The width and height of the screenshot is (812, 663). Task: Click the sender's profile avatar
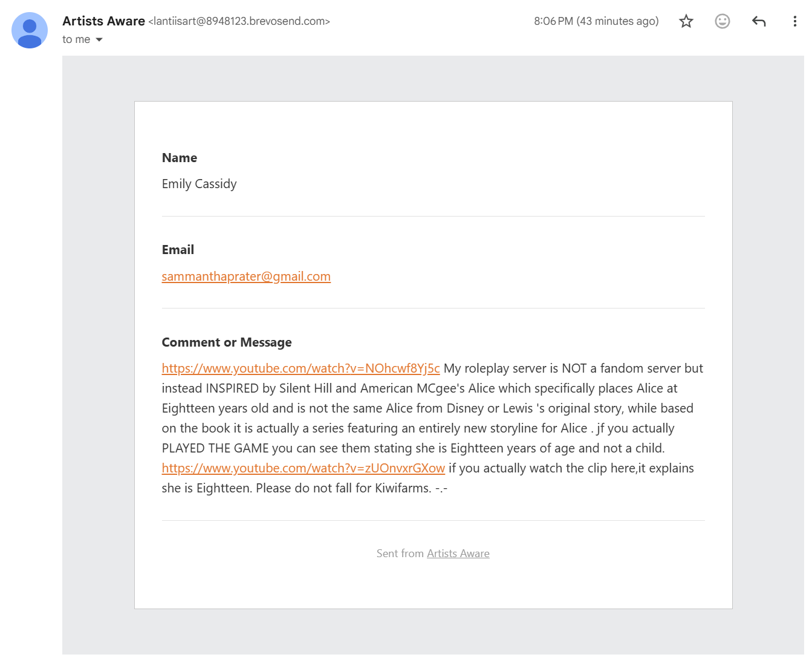click(x=30, y=30)
